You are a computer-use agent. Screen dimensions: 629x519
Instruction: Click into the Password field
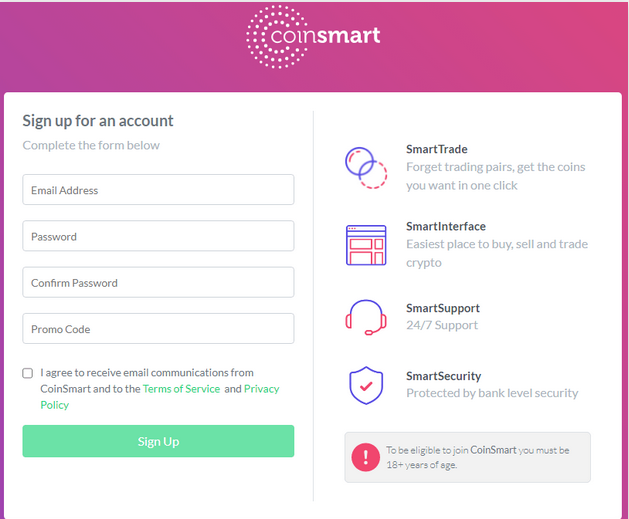[158, 236]
